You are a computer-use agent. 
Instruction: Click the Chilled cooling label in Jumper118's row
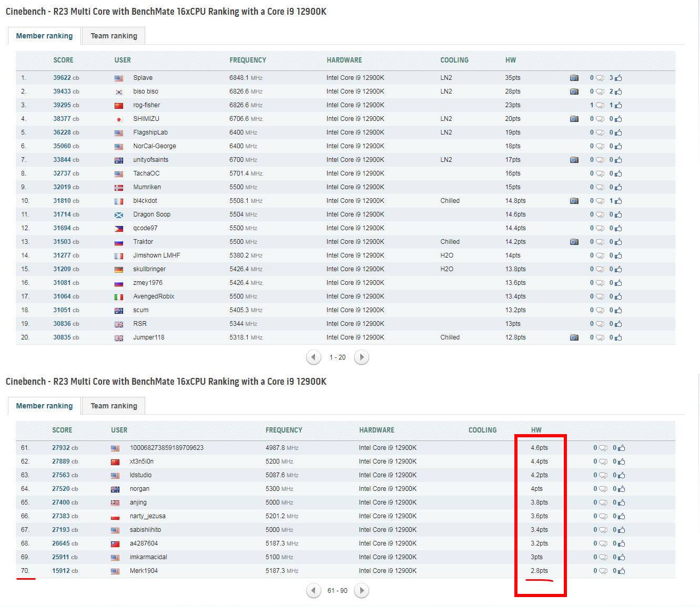point(450,337)
